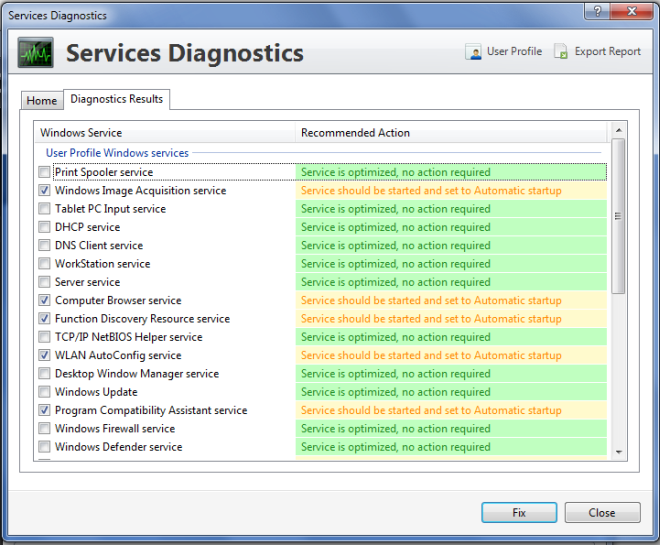Viewport: 660px width, 545px height.
Task: Click the Fix button
Action: (x=519, y=512)
